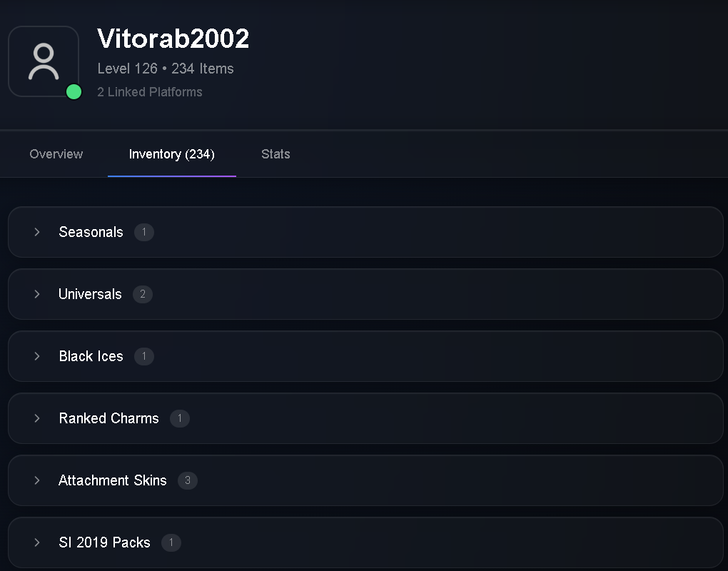Expand the Black Ices chevron arrow

[37, 356]
